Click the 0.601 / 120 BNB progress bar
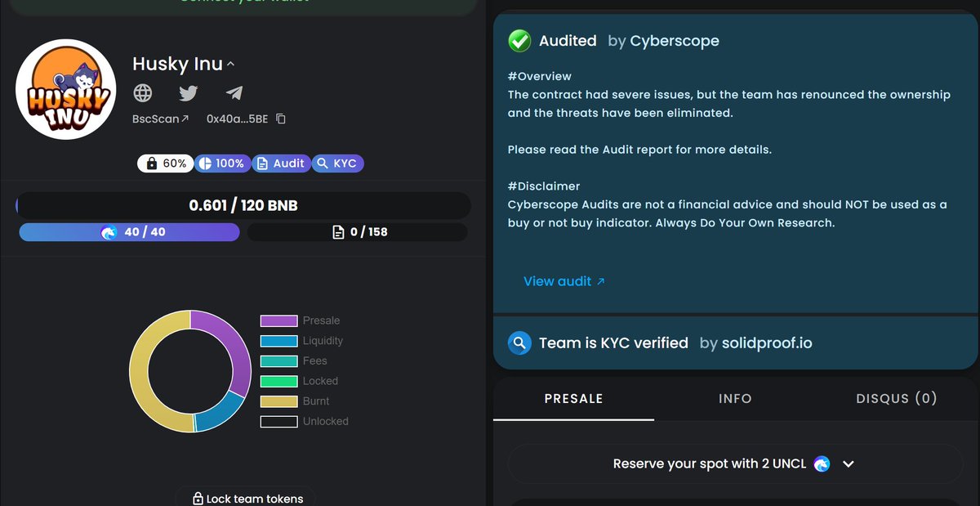The image size is (980, 506). click(x=243, y=205)
